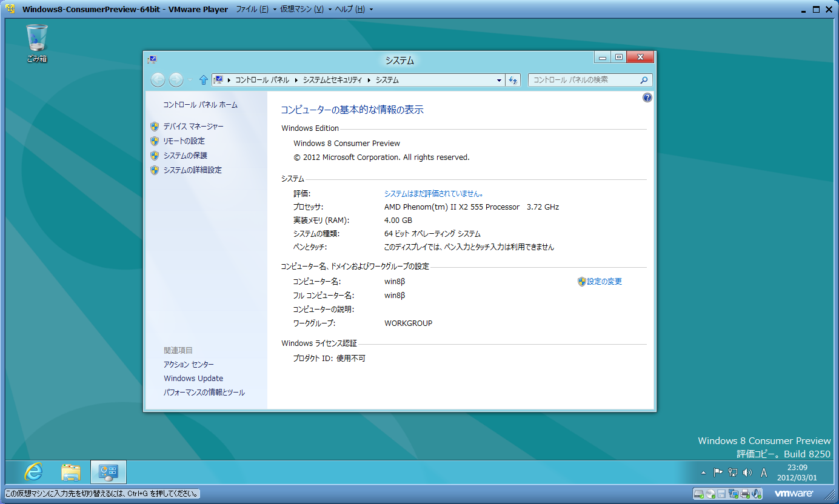Image resolution: width=839 pixels, height=504 pixels.
Task: Select Windows 8 Consumer Preview edition text
Action: point(347,144)
